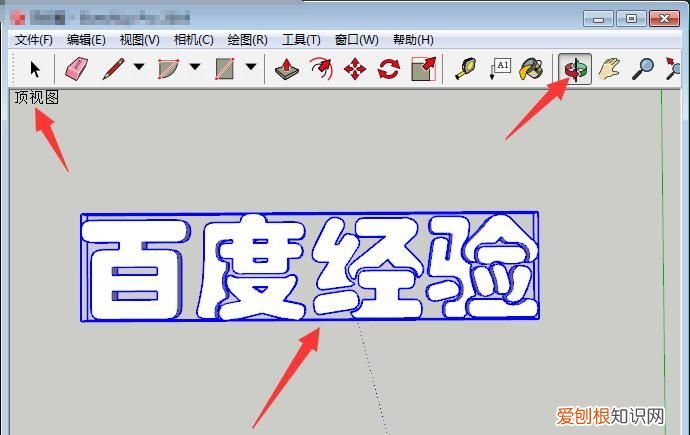Expand the Rectangle tool dropdown arrow
The image size is (690, 435).
pyautogui.click(x=251, y=67)
